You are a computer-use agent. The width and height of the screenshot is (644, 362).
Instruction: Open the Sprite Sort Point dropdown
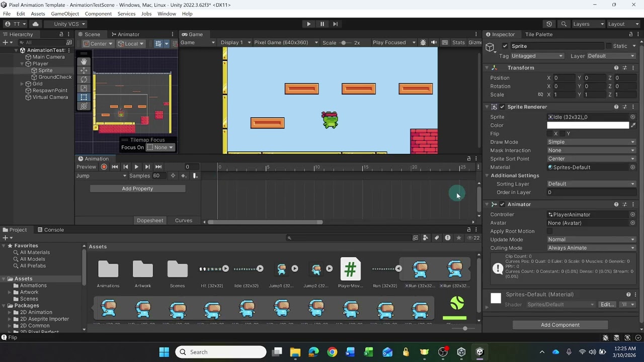point(591,159)
